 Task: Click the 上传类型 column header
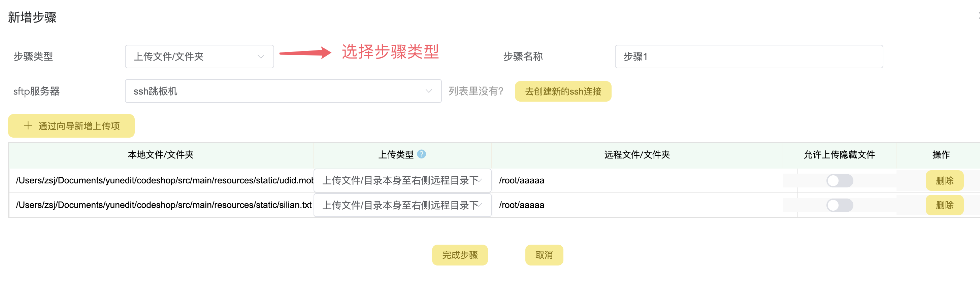point(396,155)
